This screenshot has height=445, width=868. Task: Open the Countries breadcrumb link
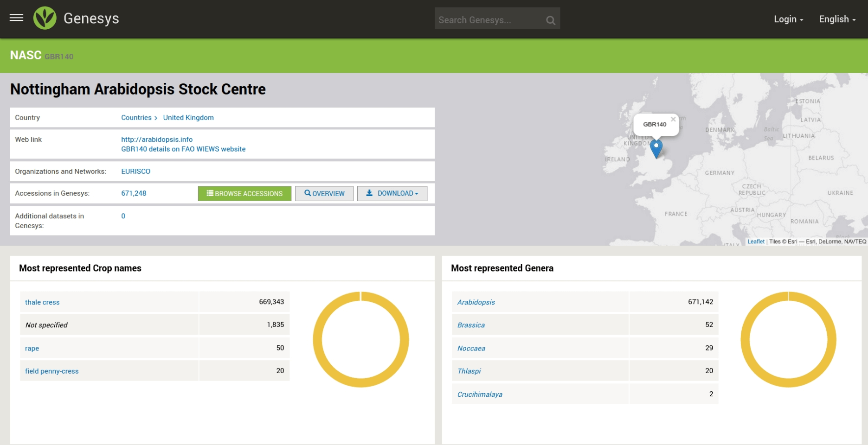(x=136, y=118)
